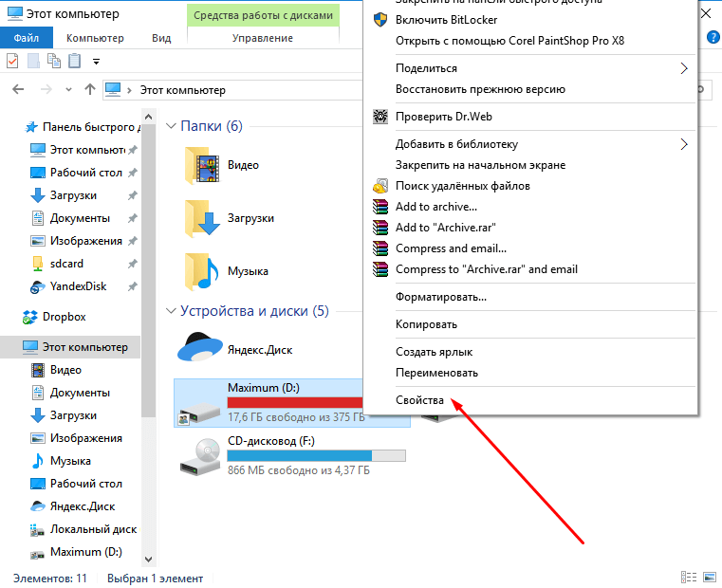Switch to the Компьютер ribbon tab

95,38
